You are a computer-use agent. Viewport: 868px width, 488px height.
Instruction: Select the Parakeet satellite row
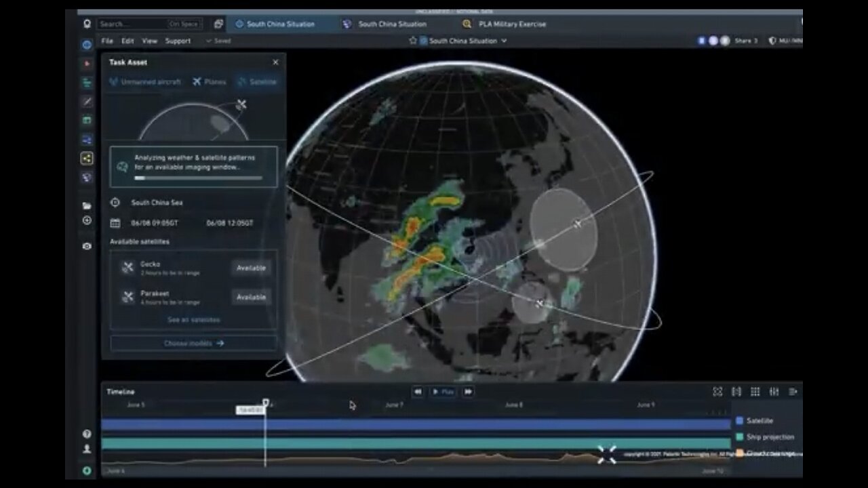click(x=193, y=297)
